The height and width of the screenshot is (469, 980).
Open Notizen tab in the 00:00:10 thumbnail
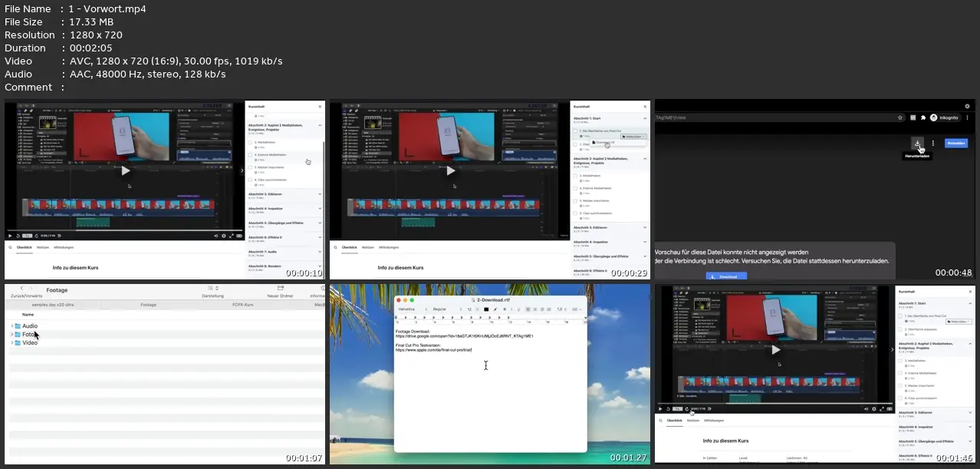[x=43, y=247]
